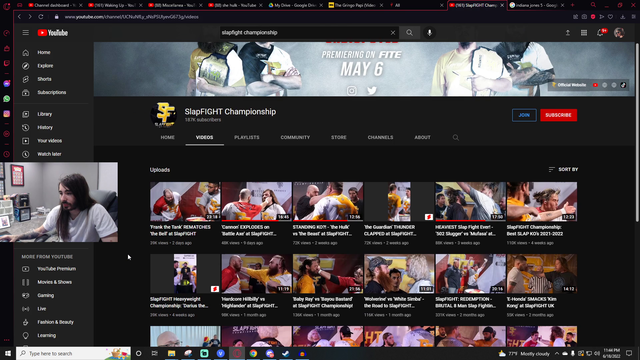Open the Community tab

pyautogui.click(x=295, y=138)
